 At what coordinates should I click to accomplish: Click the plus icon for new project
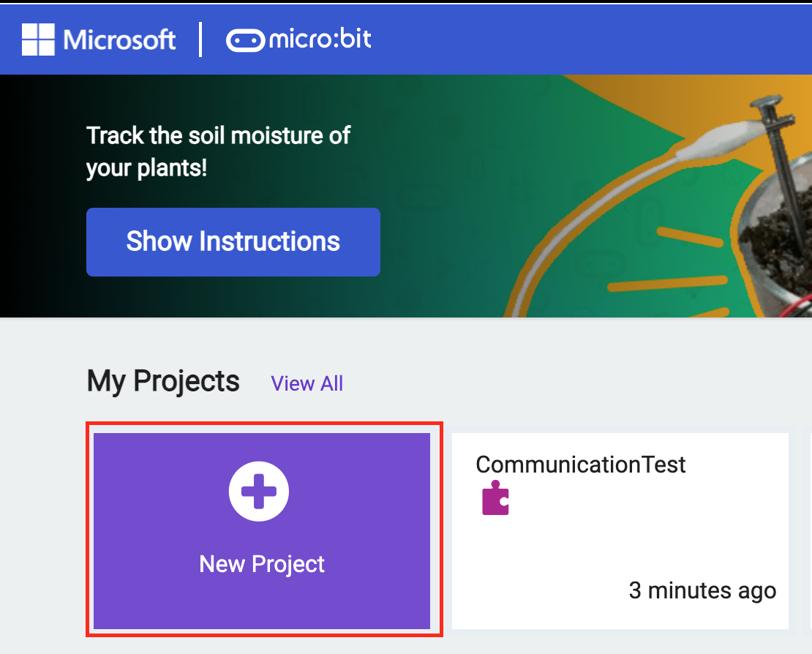tap(259, 492)
